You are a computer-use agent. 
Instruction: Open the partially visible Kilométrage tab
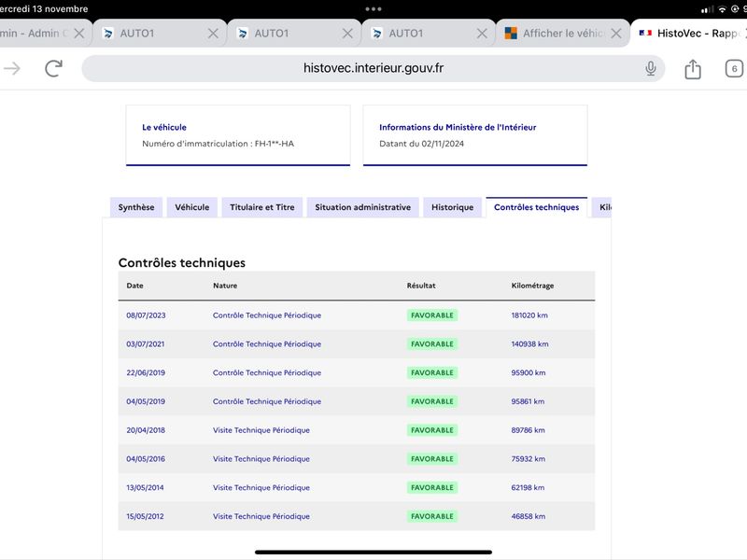point(601,207)
